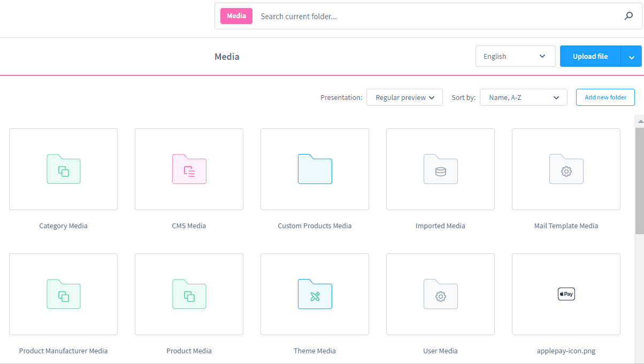Click the search magnifier icon
This screenshot has width=644, height=364.
[x=628, y=16]
